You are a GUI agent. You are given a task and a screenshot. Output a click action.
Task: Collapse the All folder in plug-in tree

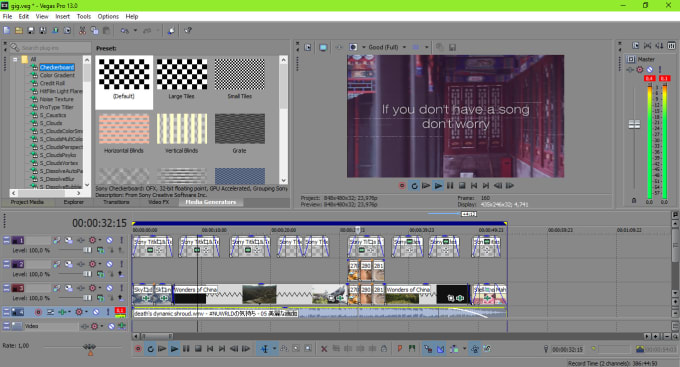[15, 59]
